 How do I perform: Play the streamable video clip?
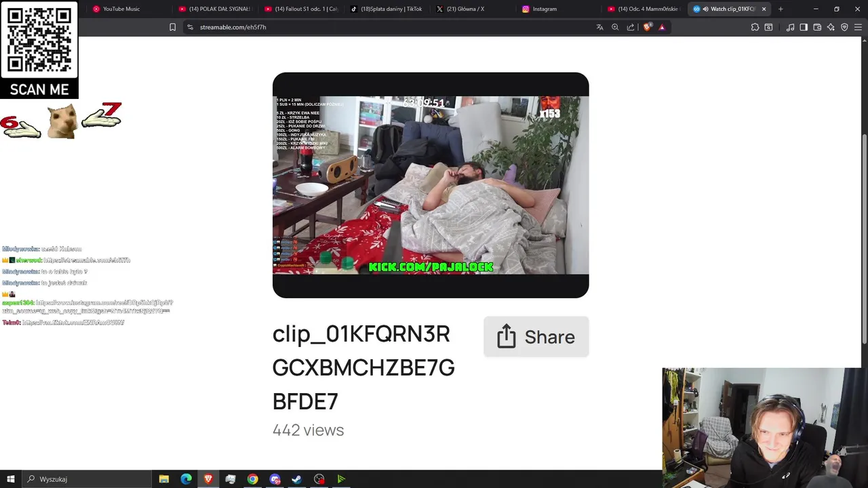(431, 185)
